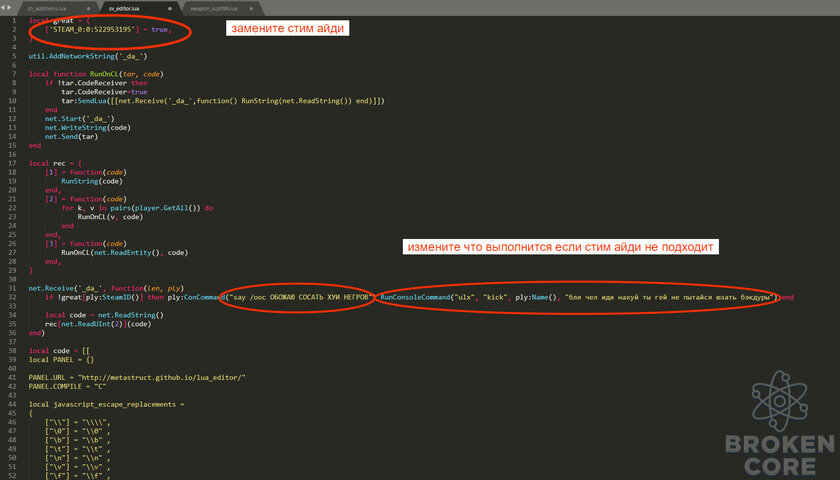Image resolution: width=840 pixels, height=480 pixels.
Task: Click the PANEL.URL metastruct.github.io string
Action: click(162, 378)
